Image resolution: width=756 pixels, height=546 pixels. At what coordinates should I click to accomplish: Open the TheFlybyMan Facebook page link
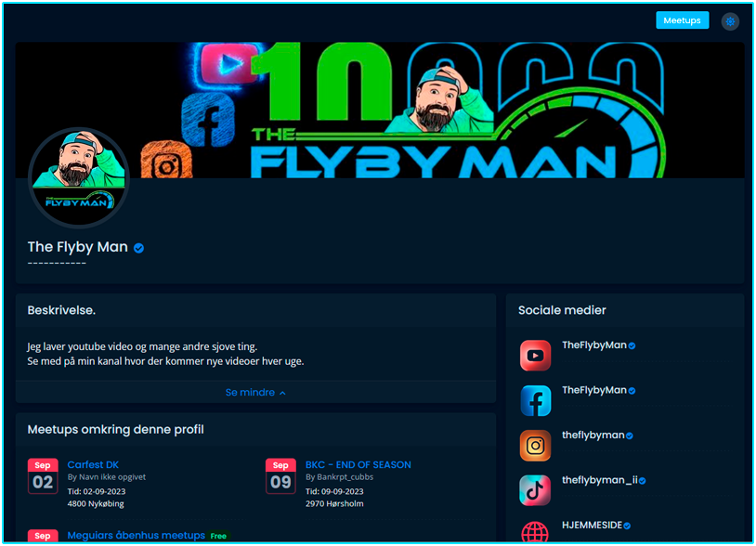click(594, 390)
